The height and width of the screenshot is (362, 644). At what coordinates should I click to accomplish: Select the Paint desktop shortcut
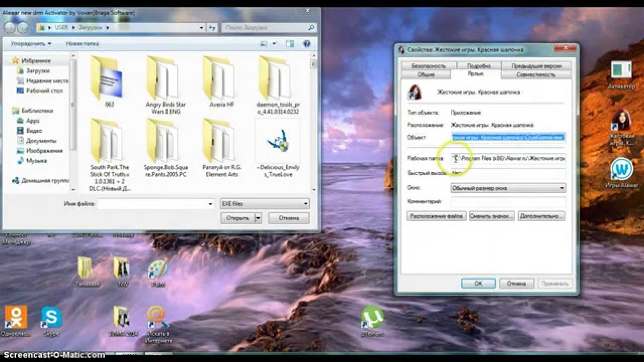pos(158,273)
